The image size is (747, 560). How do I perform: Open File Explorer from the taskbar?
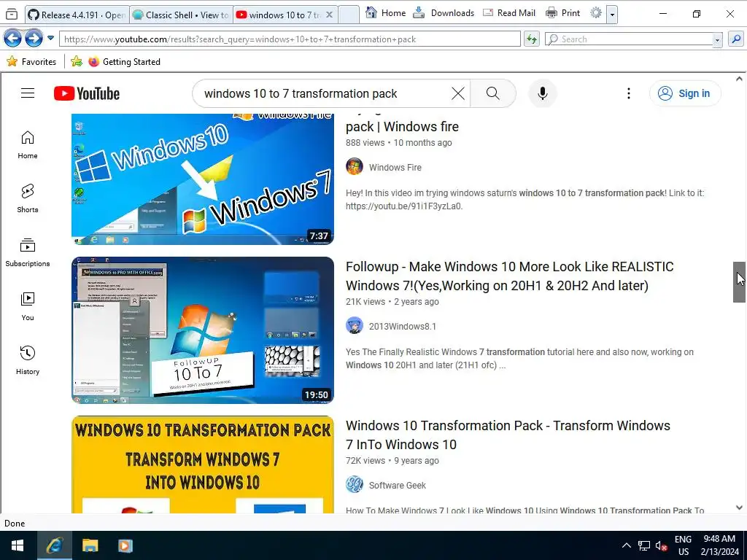tap(90, 545)
